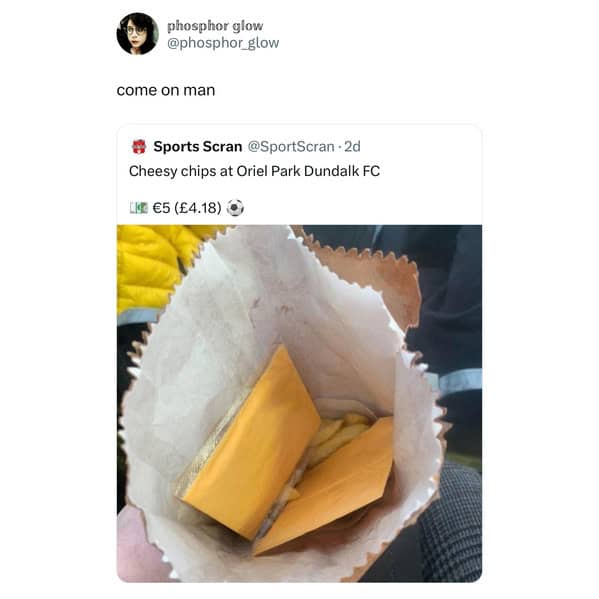The image size is (599, 599).
Task: Click the chips between the cheese slices
Action: (x=336, y=437)
